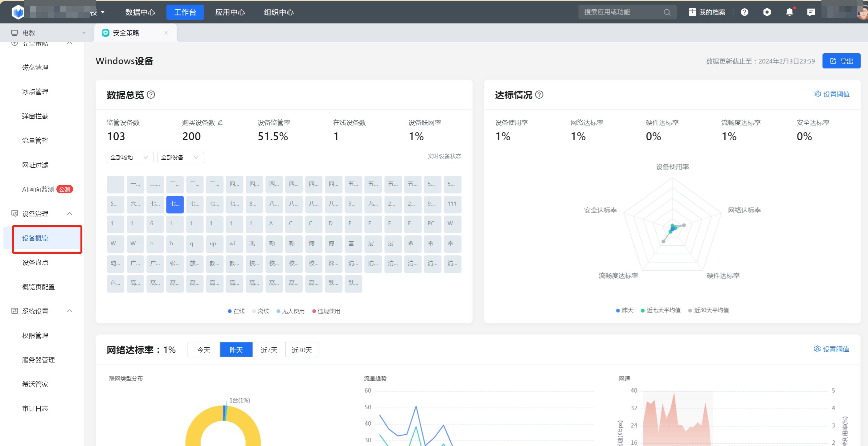Click the gear icon of 网络达标率 设置阈值

point(817,349)
